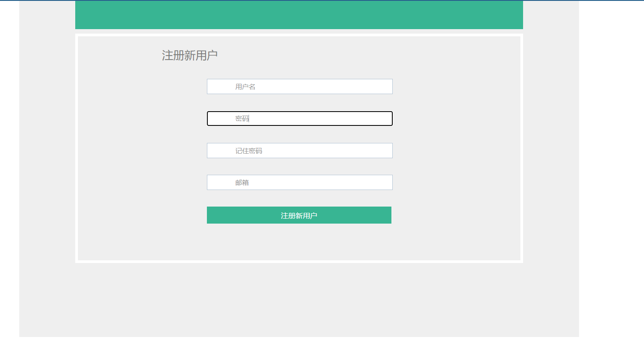Click the 邮箱 email input field
The width and height of the screenshot is (644, 341).
299,182
